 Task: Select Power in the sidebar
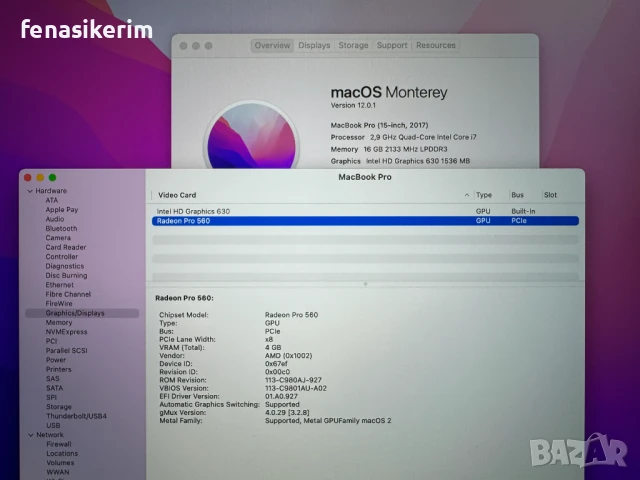(x=56, y=360)
